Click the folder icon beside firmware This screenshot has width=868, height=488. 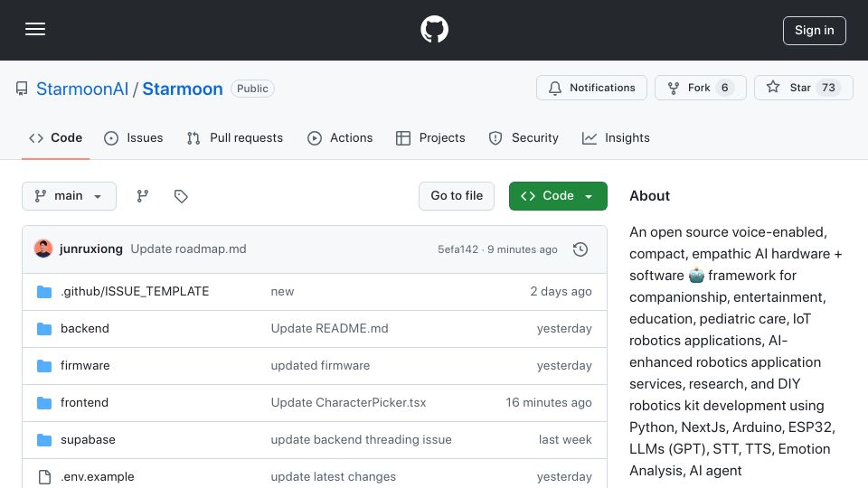44,366
